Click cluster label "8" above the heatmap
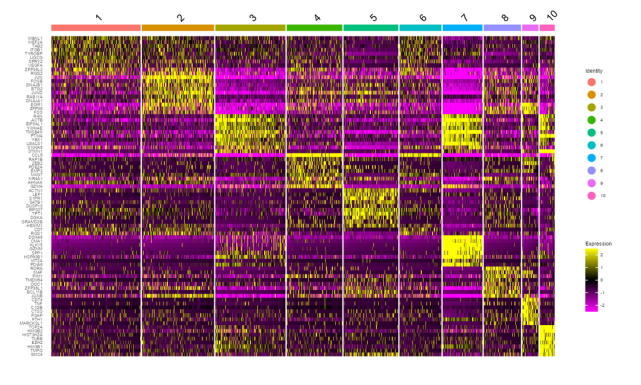641x385 pixels. coord(505,18)
